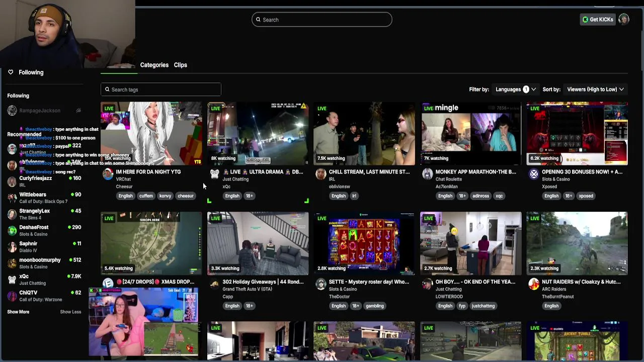Open the Viewers (High to Low) sort dropdown
This screenshot has height=362, width=644.
click(596, 89)
